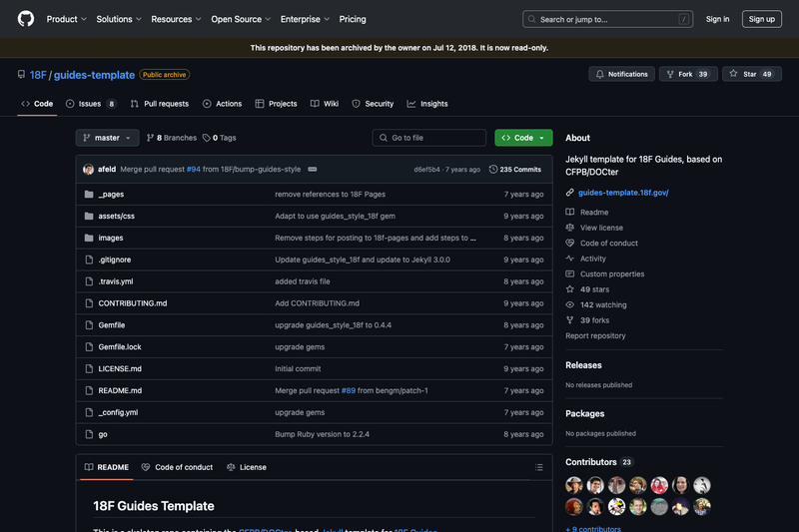Switch to the Issues tab

(x=91, y=104)
